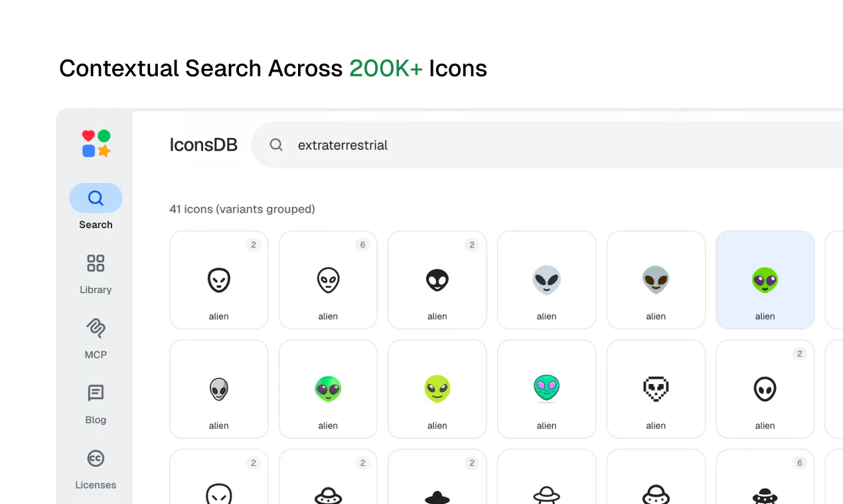Click the variant badge 6 on the thin outline alien
The width and height of the screenshot is (843, 504).
click(362, 245)
